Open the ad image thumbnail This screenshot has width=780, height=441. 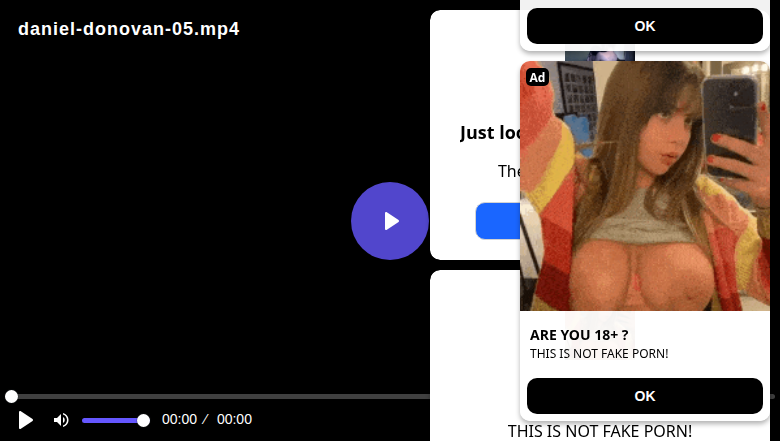[645, 186]
